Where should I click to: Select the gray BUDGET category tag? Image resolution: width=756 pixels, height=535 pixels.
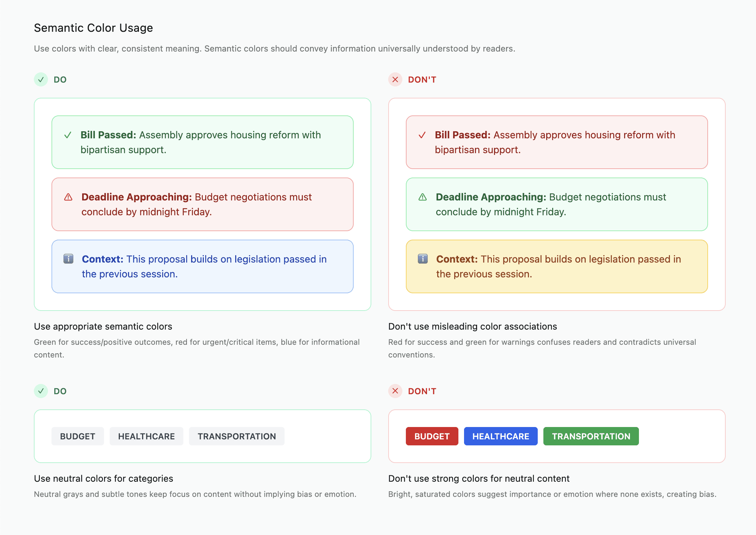pyautogui.click(x=78, y=437)
